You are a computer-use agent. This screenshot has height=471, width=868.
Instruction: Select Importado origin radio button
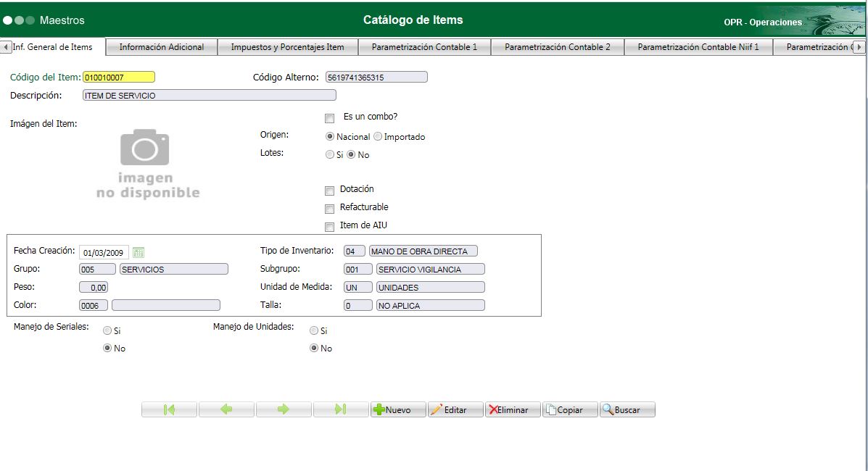coord(378,137)
